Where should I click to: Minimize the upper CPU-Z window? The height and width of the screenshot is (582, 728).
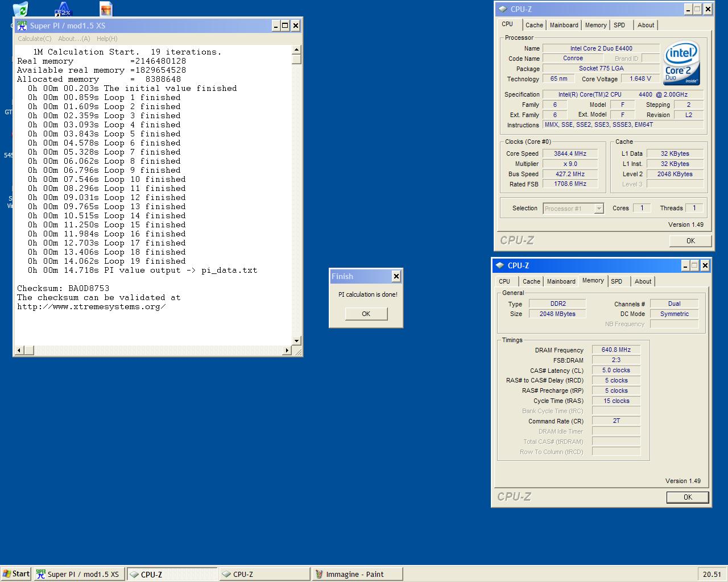tap(688, 9)
